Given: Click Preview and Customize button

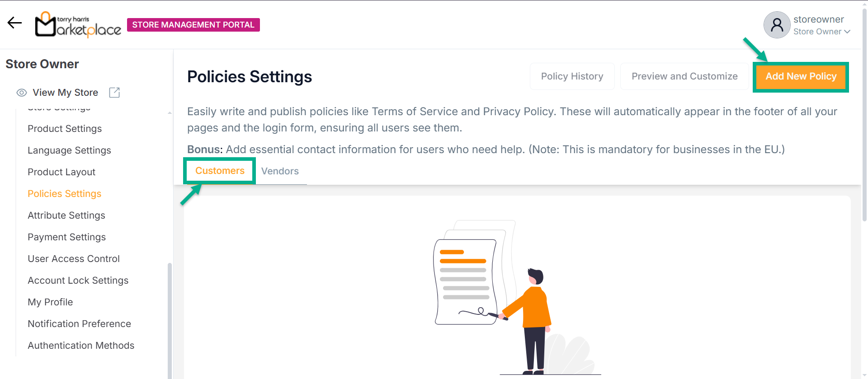Looking at the screenshot, I should (x=684, y=76).
